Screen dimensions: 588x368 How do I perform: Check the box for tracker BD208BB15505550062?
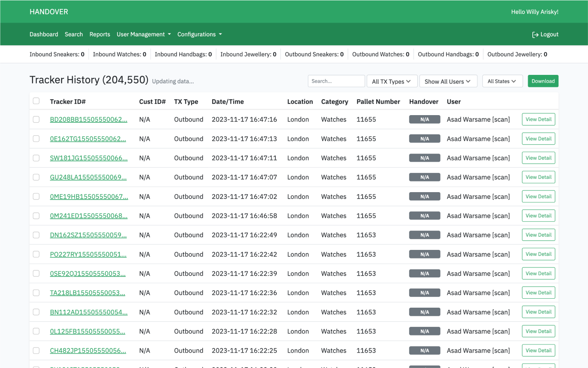(x=36, y=119)
